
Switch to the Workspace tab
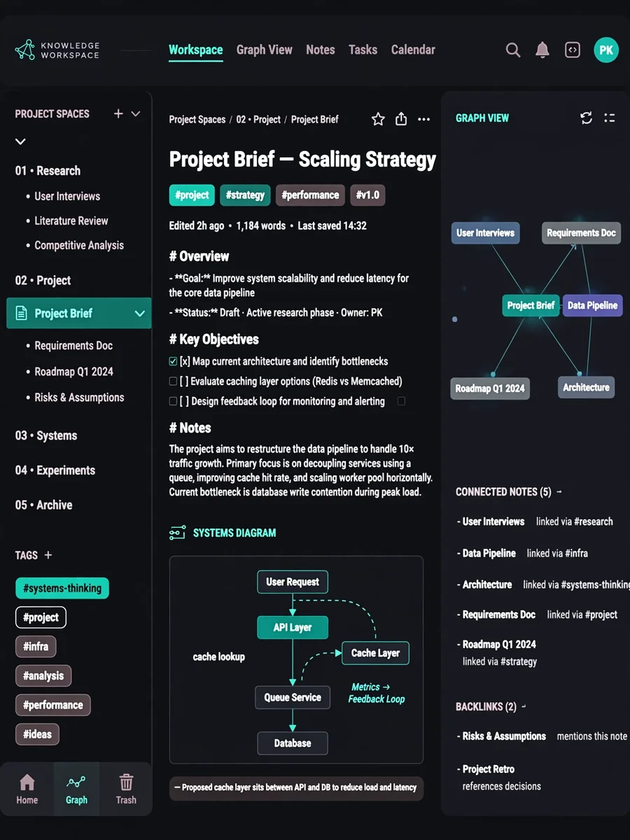[x=196, y=50]
